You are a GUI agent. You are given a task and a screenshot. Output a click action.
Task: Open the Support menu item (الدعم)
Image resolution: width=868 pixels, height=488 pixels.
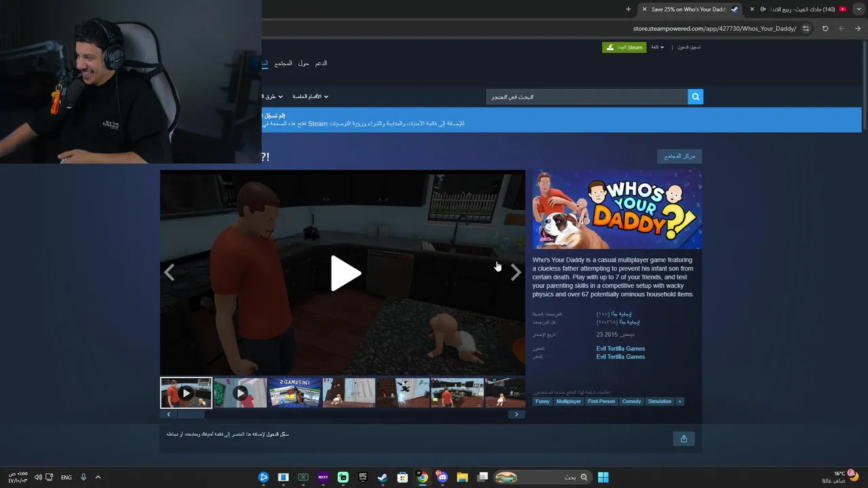321,63
